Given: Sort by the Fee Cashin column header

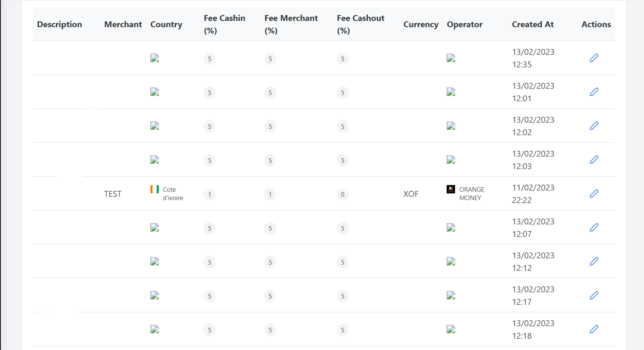Looking at the screenshot, I should pyautogui.click(x=224, y=24).
